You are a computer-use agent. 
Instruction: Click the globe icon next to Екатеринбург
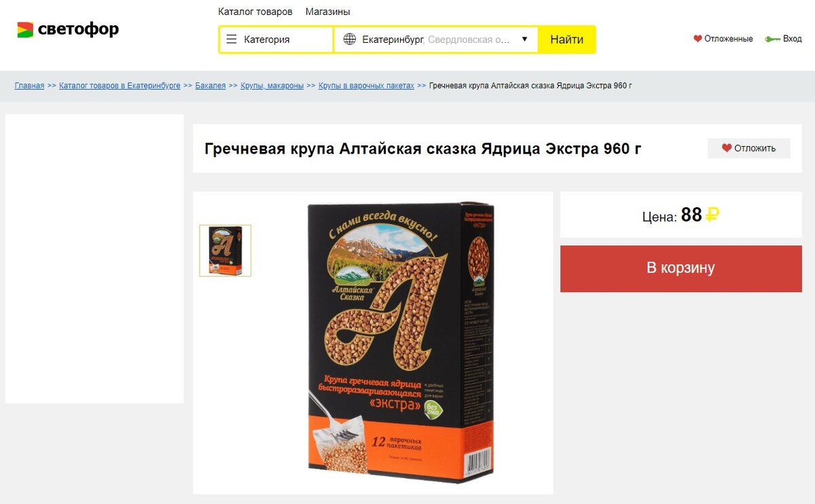point(350,39)
